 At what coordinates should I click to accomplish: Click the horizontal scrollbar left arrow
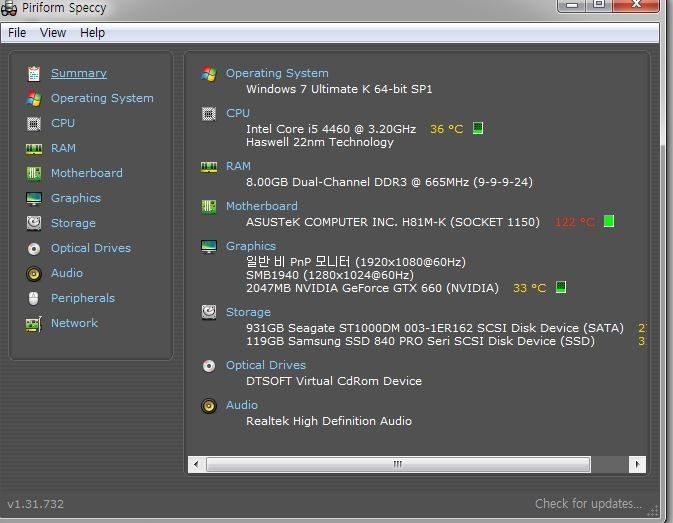196,464
